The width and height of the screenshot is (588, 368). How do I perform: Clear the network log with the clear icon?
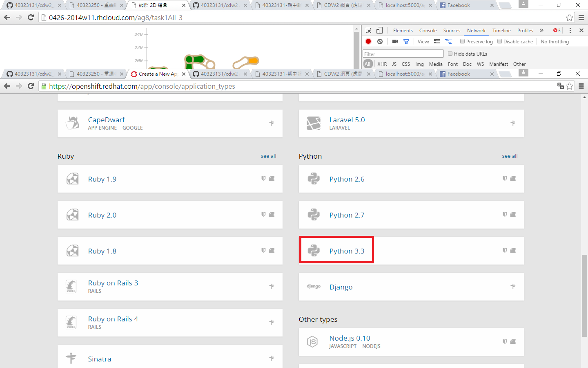380,41
